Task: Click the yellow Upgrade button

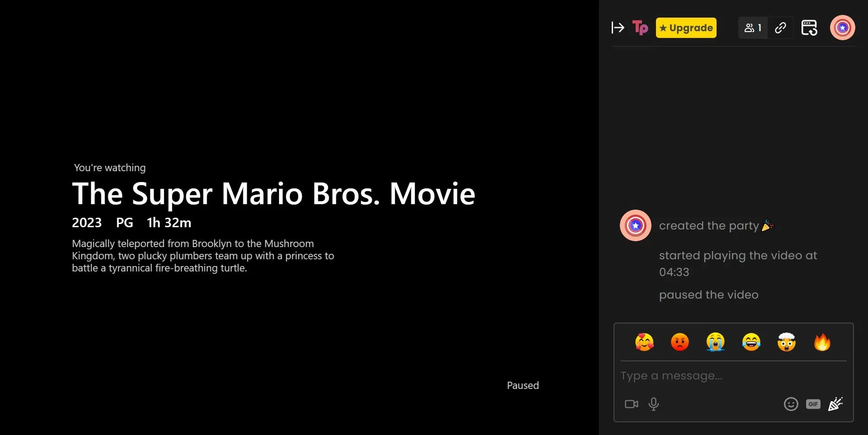Action: point(686,28)
